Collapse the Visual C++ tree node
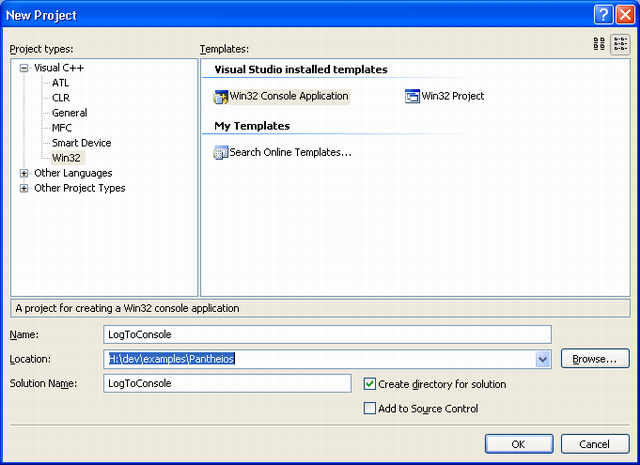Screen dimensions: 640x465 coord(24,68)
